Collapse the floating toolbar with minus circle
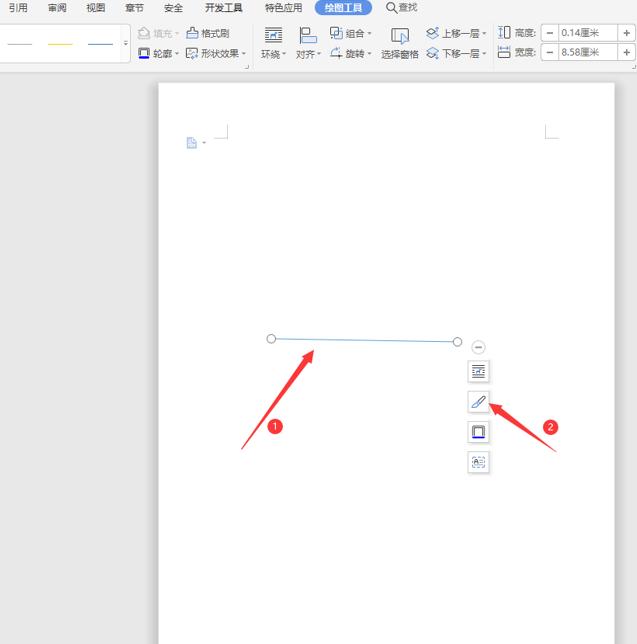This screenshot has width=637, height=644. point(478,347)
